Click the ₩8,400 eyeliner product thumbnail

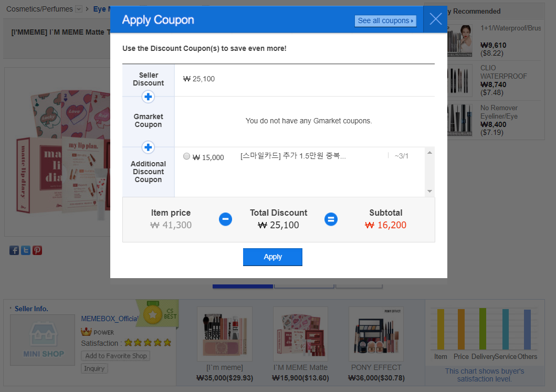click(460, 120)
